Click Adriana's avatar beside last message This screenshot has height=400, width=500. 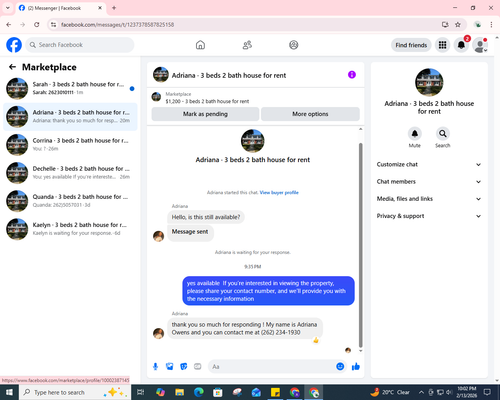(x=158, y=333)
